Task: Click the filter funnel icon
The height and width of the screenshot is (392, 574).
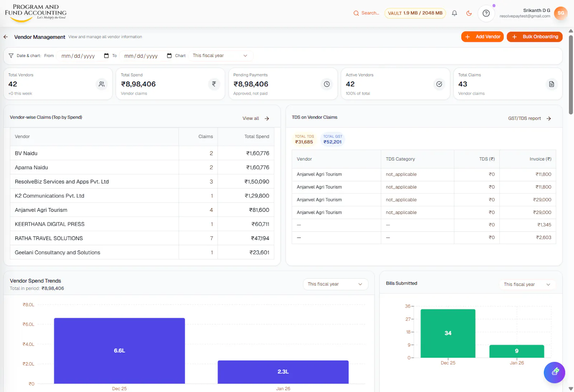Action: pyautogui.click(x=11, y=56)
